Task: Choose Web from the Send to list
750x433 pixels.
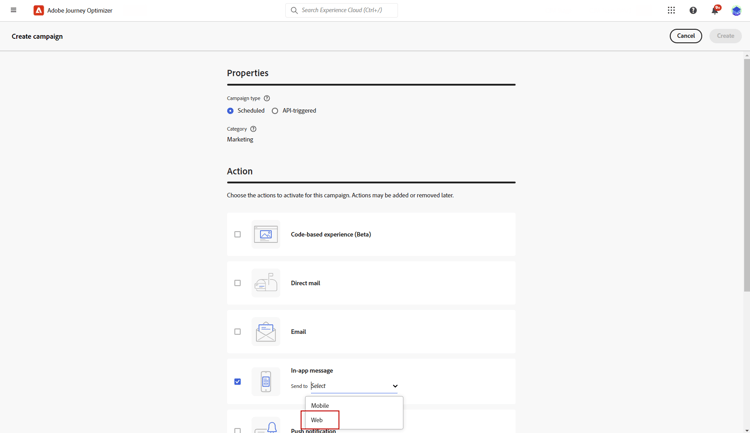Action: coord(354,420)
